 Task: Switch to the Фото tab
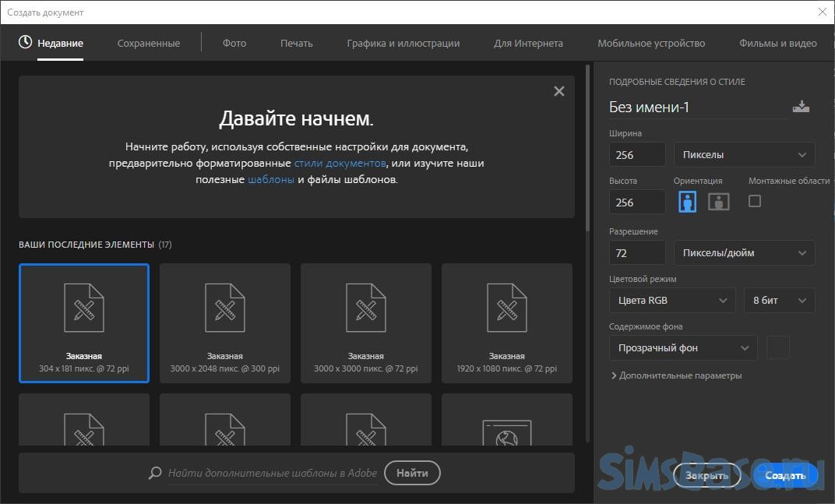point(234,43)
